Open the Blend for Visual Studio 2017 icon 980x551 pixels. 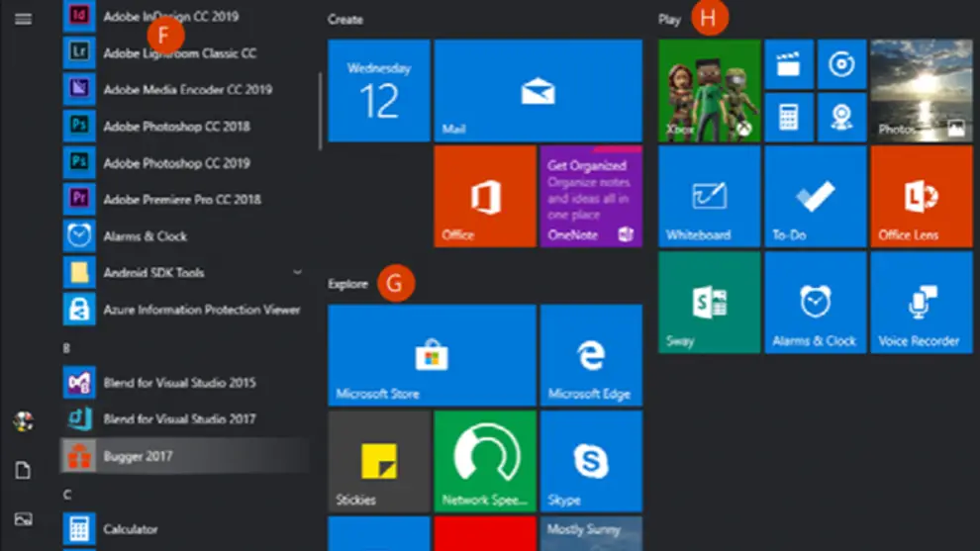click(x=79, y=418)
